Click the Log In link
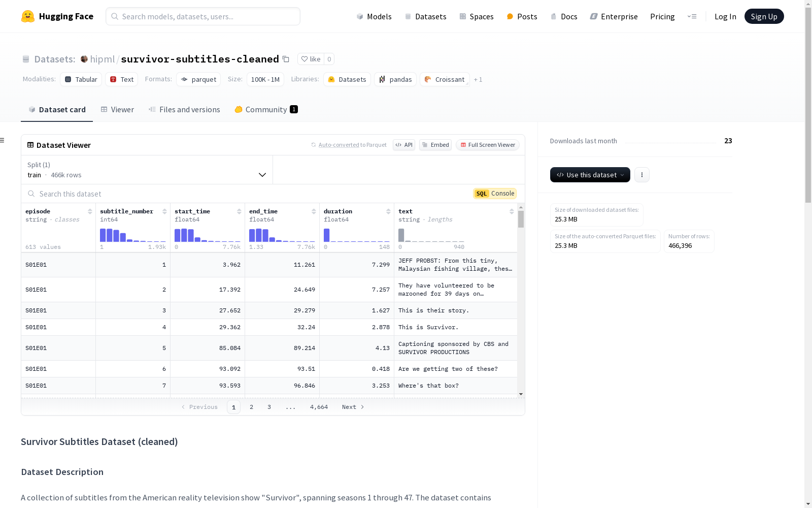This screenshot has height=508, width=812. [x=725, y=16]
